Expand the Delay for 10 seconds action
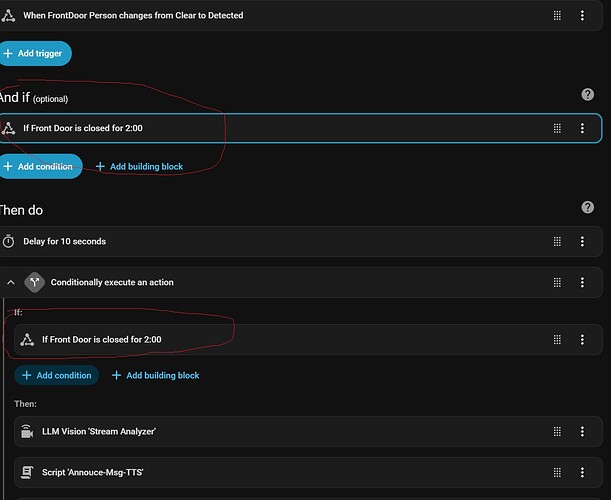 click(x=200, y=241)
